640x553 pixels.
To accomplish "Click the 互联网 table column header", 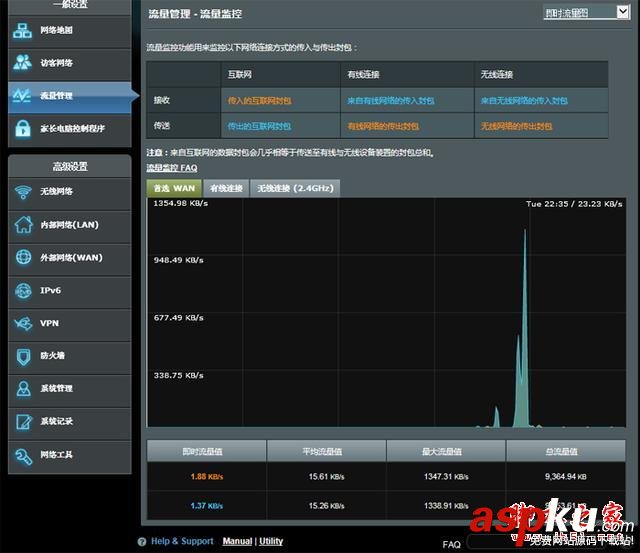I will pos(240,75).
